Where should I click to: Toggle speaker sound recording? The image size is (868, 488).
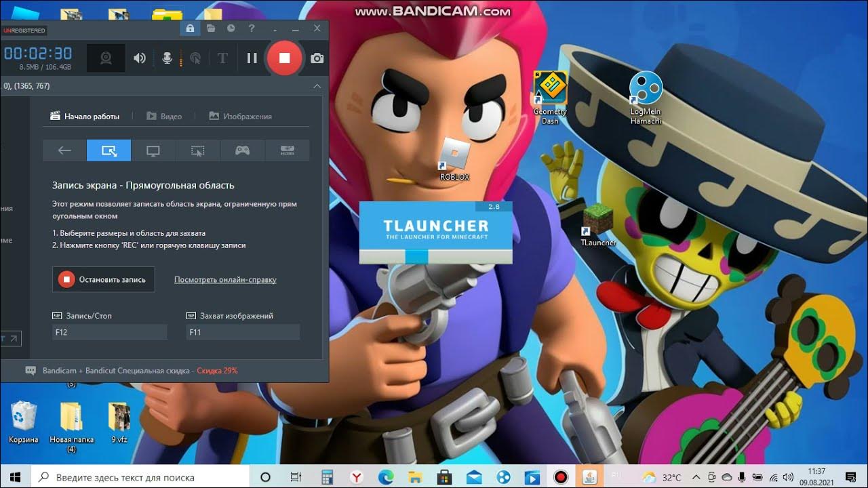(x=140, y=58)
